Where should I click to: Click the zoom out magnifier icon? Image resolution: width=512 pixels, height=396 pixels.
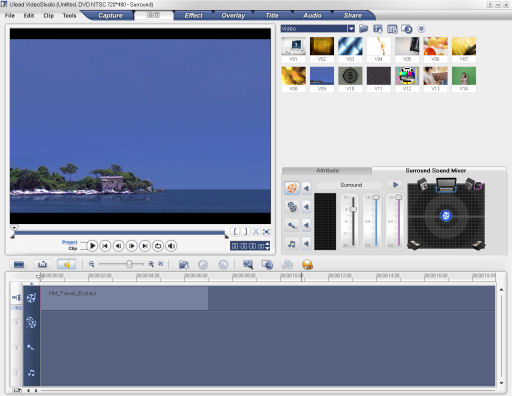(91, 264)
